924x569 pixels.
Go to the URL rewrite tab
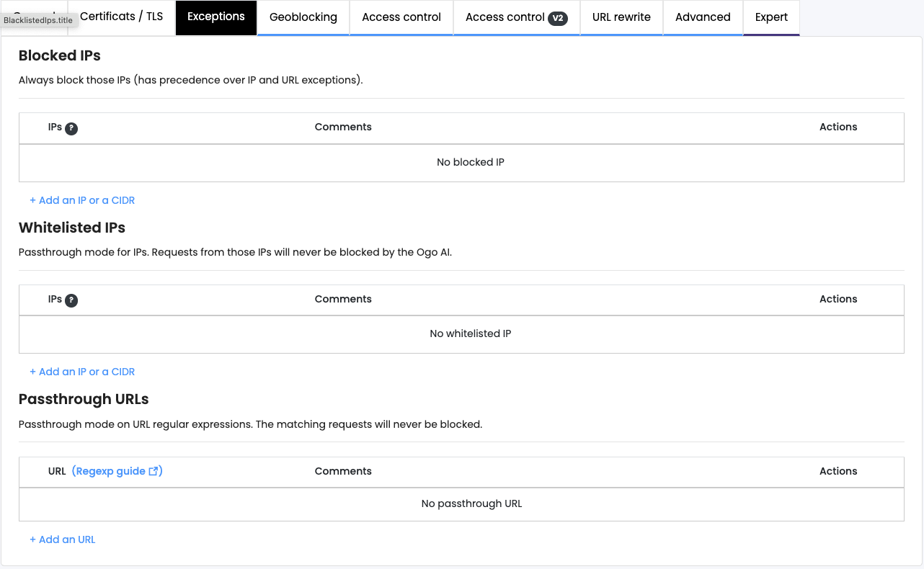pyautogui.click(x=621, y=17)
